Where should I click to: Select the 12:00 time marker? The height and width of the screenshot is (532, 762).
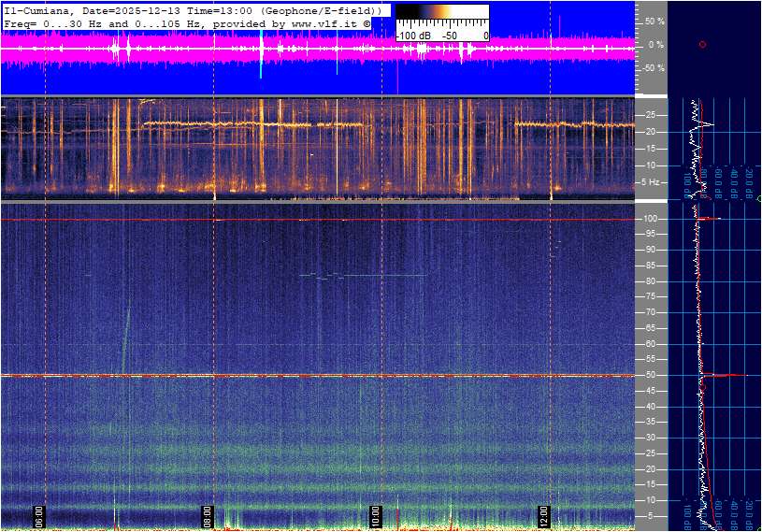543,515
